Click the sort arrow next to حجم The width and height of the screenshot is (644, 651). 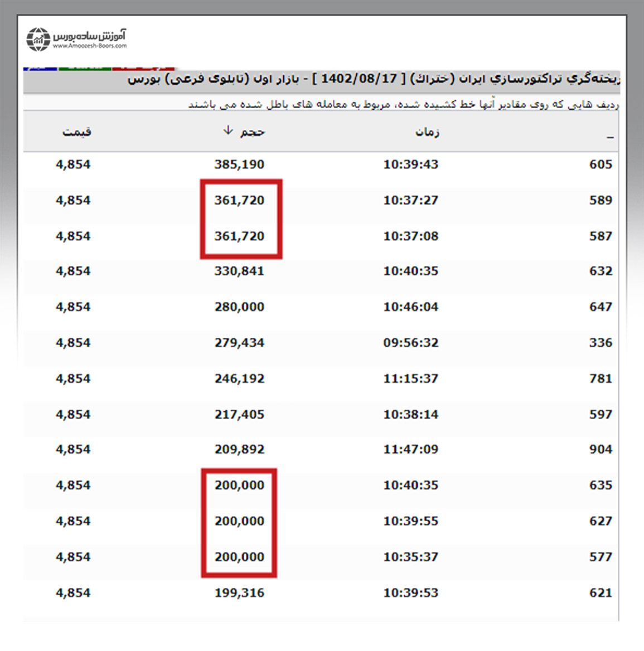[x=227, y=130]
